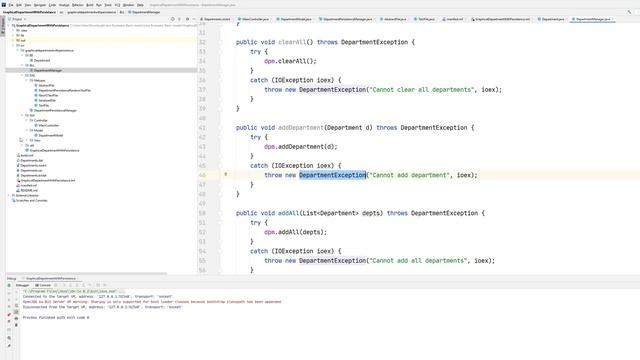
Task: Open the Console tab in Debug panel
Action: point(43,285)
